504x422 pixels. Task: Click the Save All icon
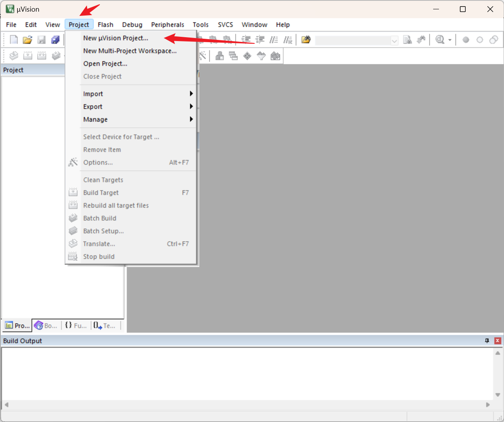pyautogui.click(x=55, y=40)
